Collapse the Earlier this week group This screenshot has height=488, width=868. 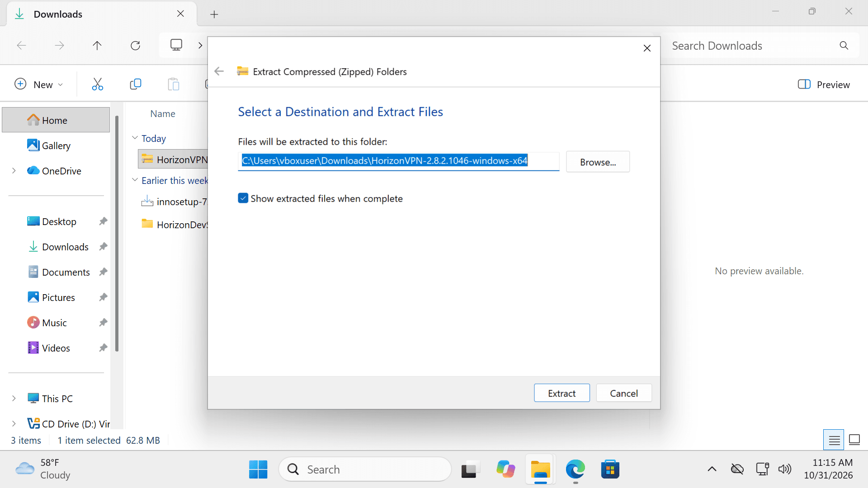coord(135,180)
